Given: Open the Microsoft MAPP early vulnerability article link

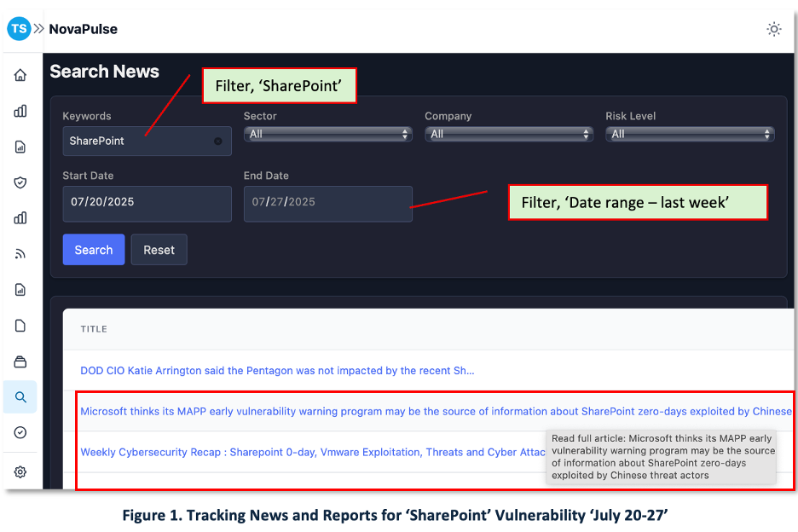Looking at the screenshot, I should [x=437, y=411].
